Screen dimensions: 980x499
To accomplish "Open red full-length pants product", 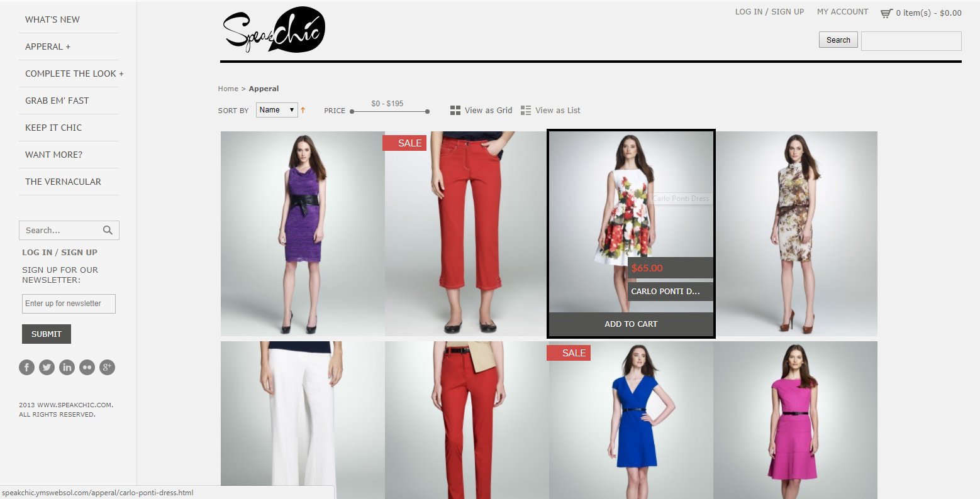I will (x=467, y=420).
